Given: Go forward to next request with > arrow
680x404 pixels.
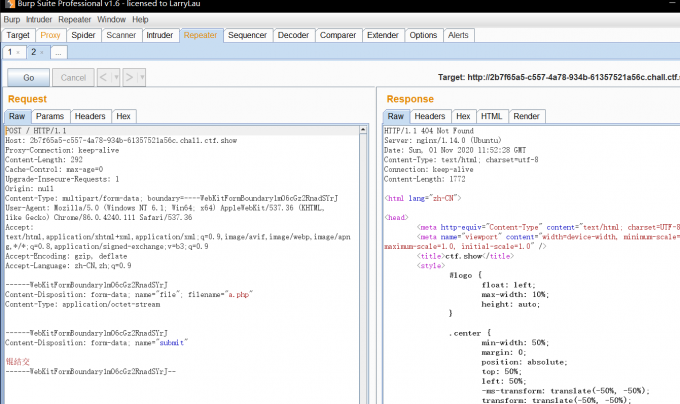Looking at the screenshot, I should pos(129,78).
